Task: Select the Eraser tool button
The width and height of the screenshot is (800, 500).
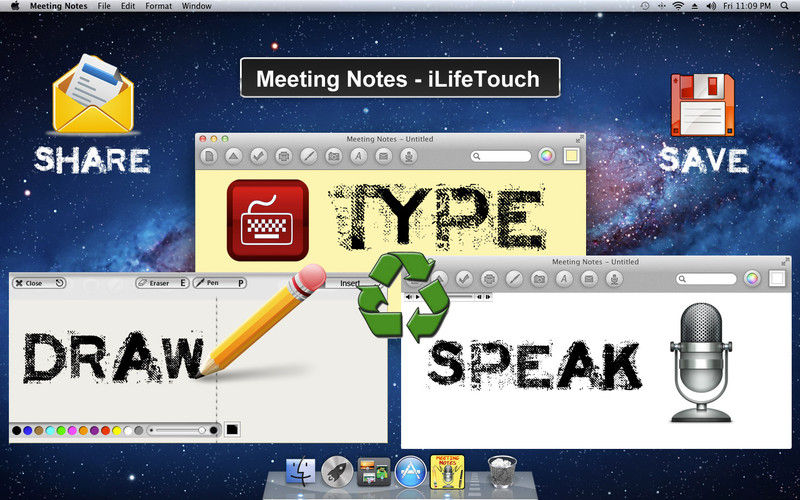Action: [x=162, y=283]
